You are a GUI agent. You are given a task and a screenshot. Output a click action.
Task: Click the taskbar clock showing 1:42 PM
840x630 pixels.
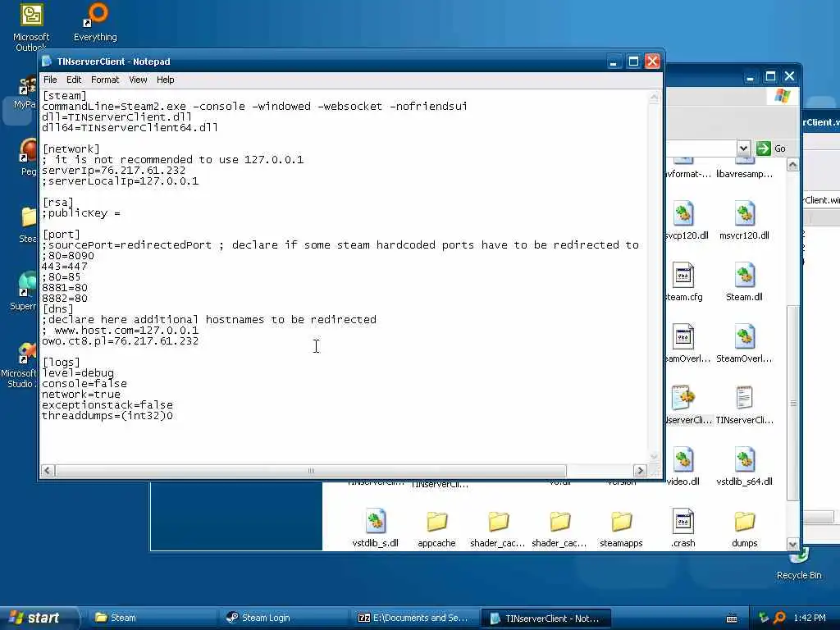pyautogui.click(x=810, y=618)
